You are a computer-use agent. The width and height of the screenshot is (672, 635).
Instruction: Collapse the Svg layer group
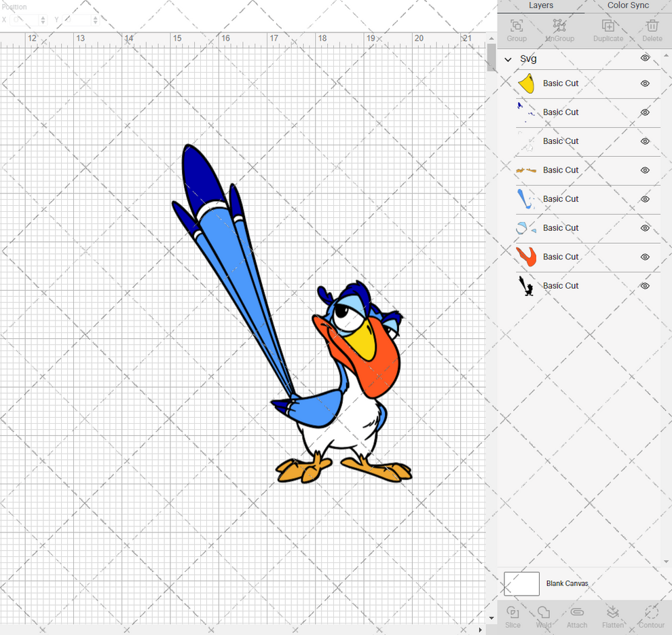(507, 59)
